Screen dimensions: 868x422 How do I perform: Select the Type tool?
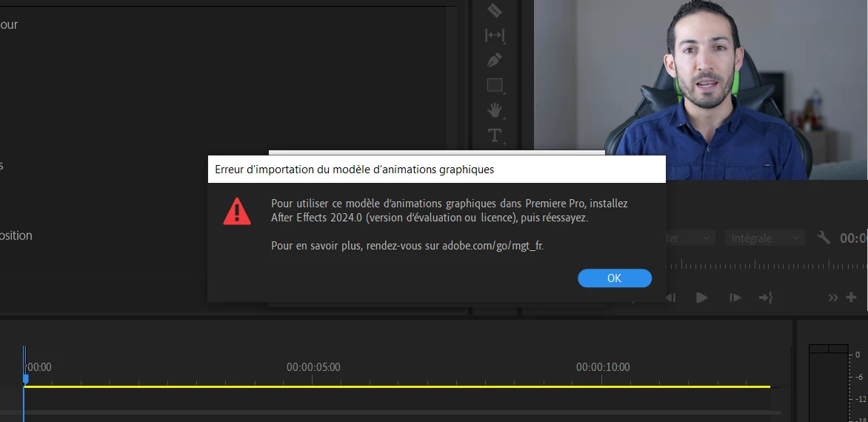[x=494, y=135]
